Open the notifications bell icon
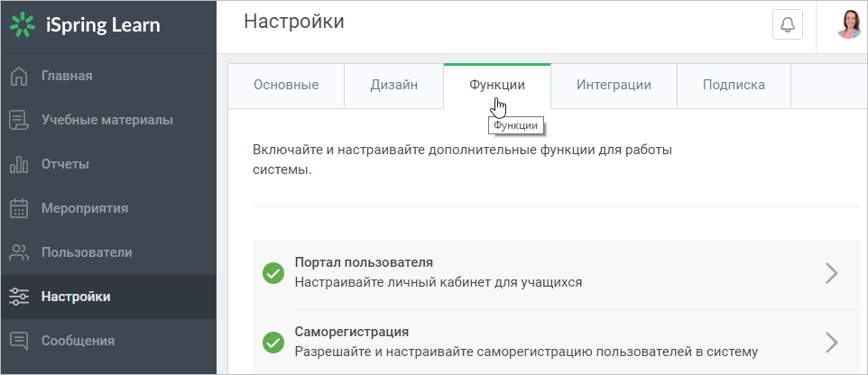Screen dimensions: 868x375 787,25
